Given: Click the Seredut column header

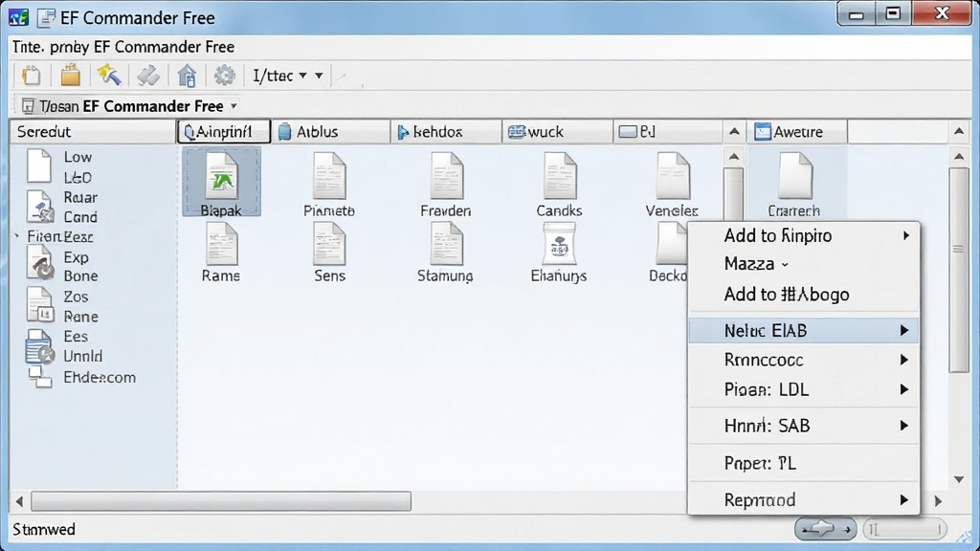Looking at the screenshot, I should [x=93, y=132].
